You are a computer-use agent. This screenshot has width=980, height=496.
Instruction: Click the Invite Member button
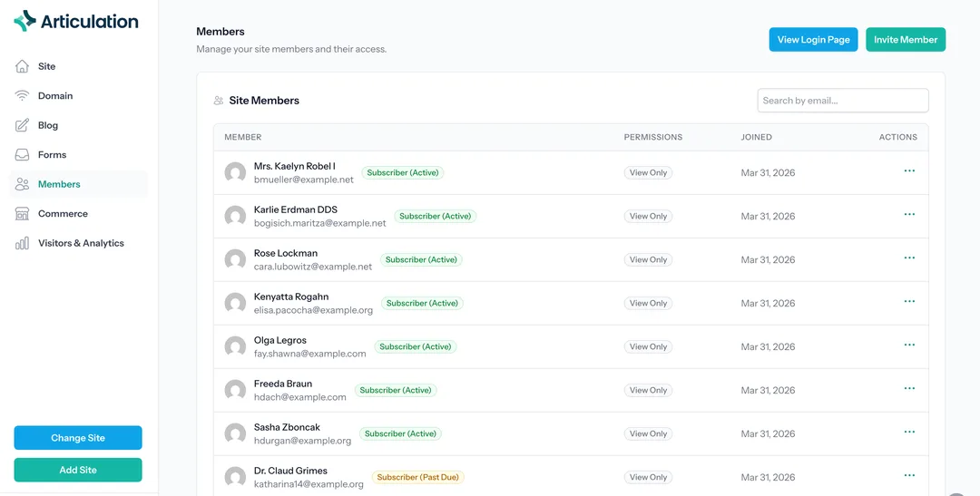[905, 40]
